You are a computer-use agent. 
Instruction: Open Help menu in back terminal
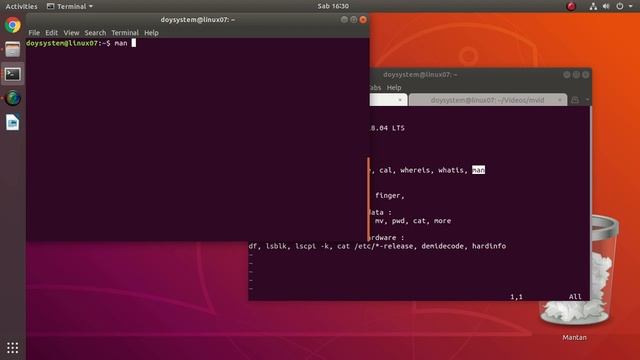[394, 88]
